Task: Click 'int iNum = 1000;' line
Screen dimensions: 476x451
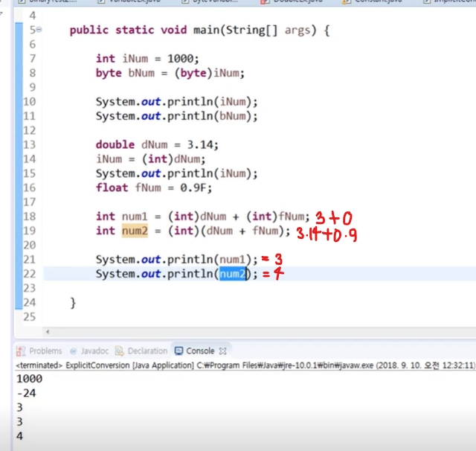Action: [x=147, y=59]
